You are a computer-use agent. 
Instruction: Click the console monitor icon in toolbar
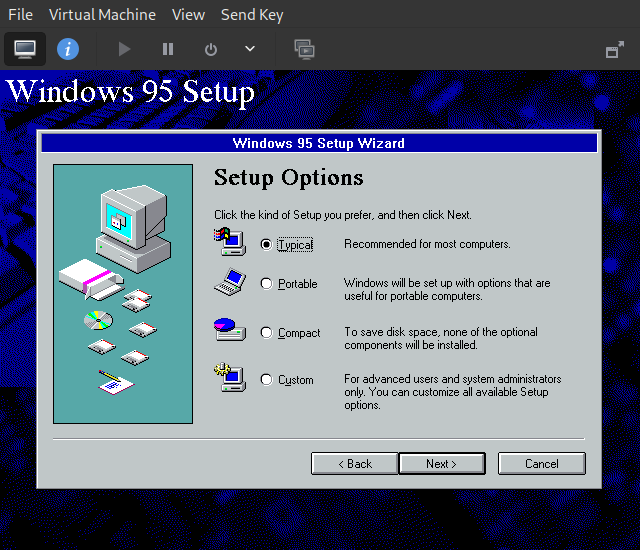coord(25,49)
